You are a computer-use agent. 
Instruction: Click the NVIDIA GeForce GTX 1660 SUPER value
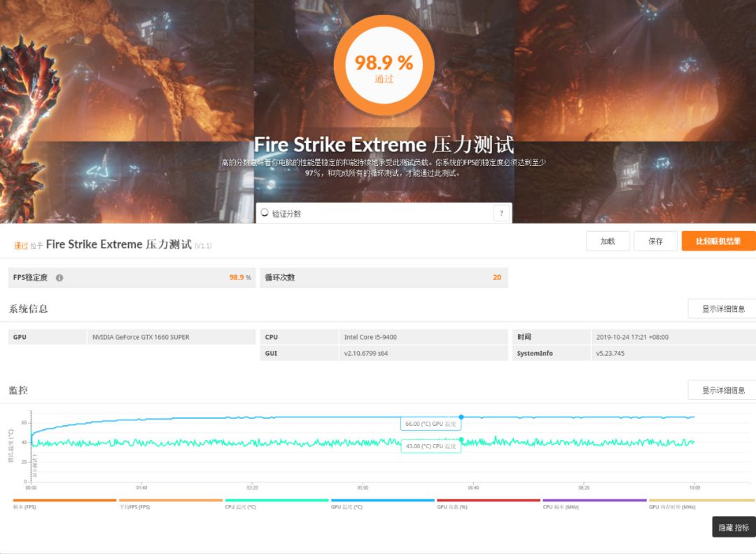[141, 337]
